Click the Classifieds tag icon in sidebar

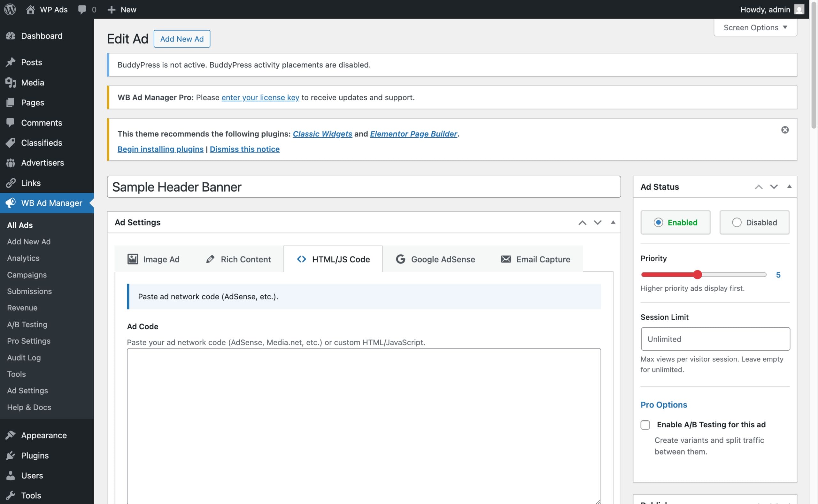click(x=10, y=143)
